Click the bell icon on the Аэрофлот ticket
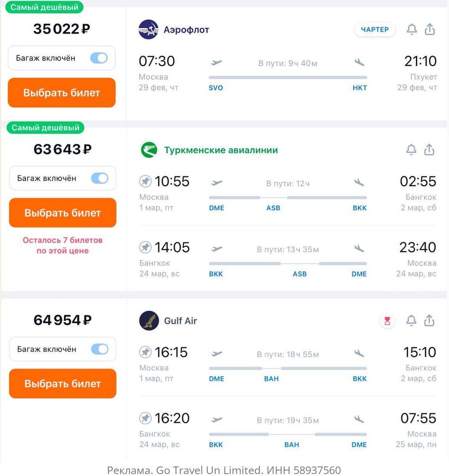The image size is (449, 476). (412, 29)
